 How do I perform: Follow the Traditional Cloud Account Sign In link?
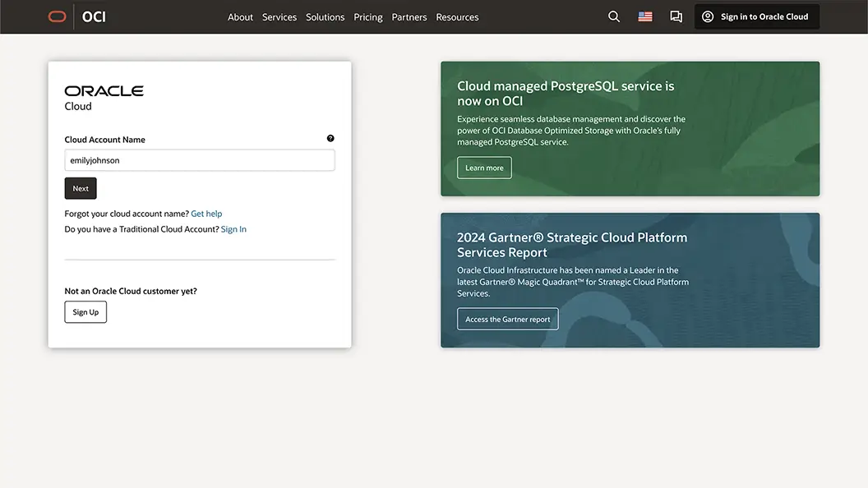[x=233, y=229]
